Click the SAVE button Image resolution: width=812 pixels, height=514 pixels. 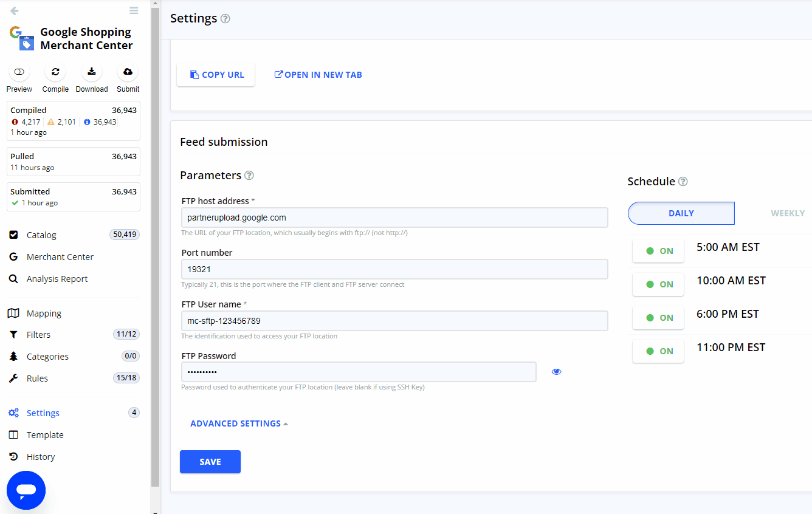click(210, 462)
